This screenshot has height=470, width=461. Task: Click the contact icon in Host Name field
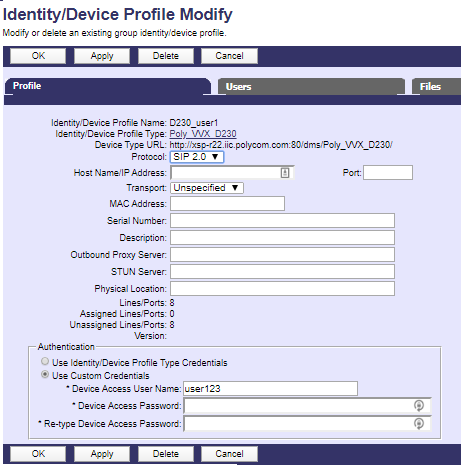point(285,173)
